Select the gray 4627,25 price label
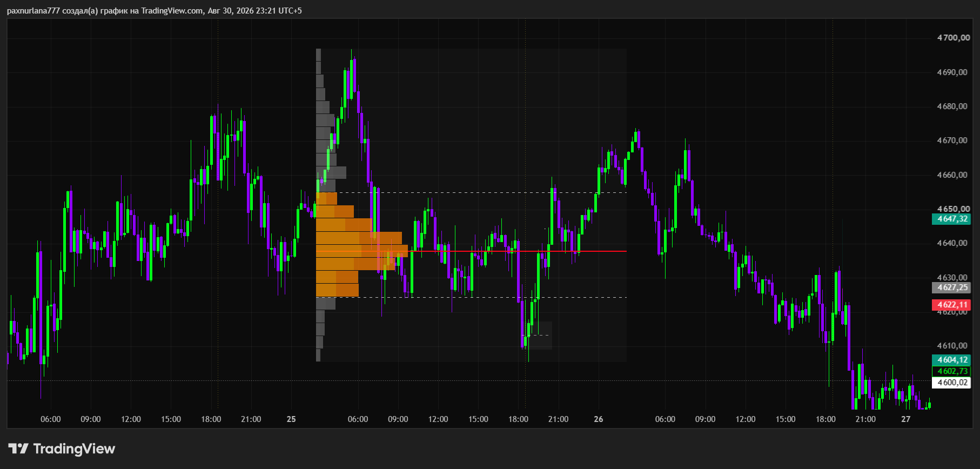980x469 pixels. coord(951,287)
